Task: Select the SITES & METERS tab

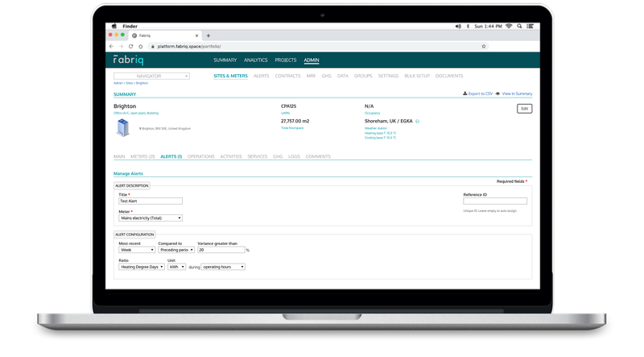Action: pos(230,76)
